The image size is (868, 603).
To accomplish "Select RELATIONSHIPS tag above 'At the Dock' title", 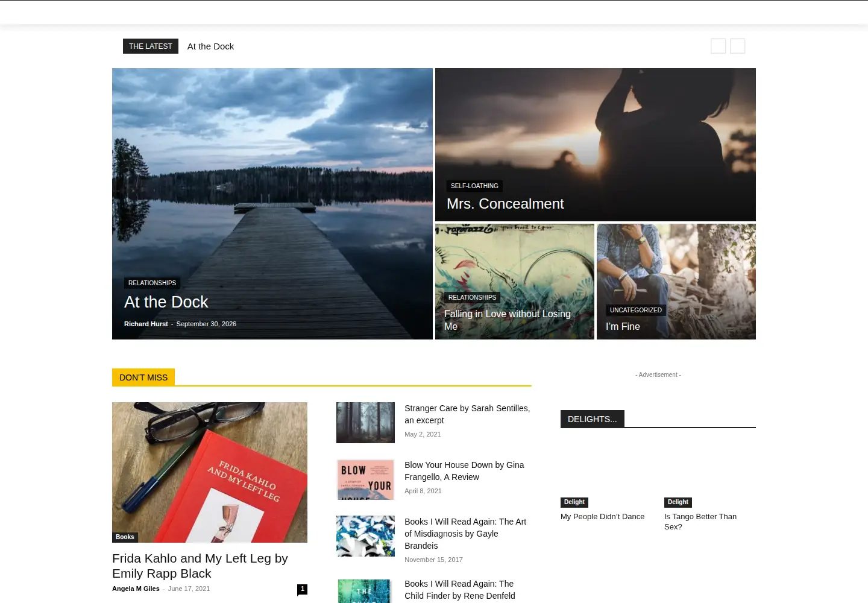I will pyautogui.click(x=152, y=283).
